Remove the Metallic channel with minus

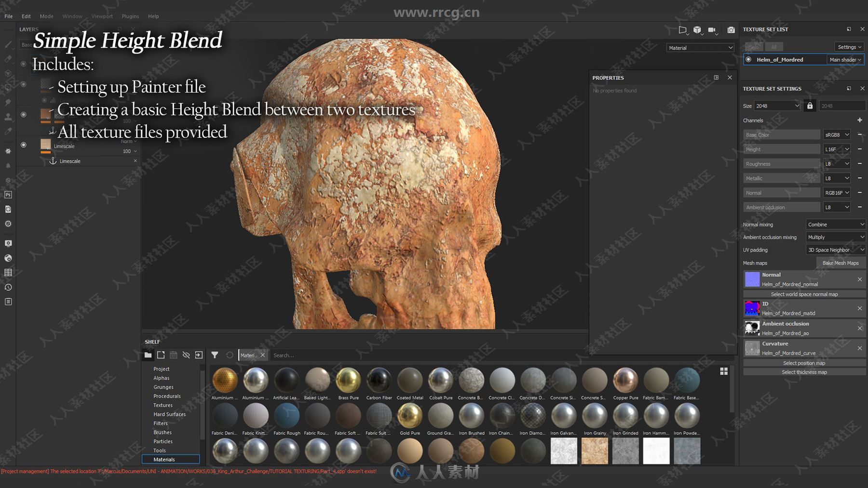tap(859, 178)
